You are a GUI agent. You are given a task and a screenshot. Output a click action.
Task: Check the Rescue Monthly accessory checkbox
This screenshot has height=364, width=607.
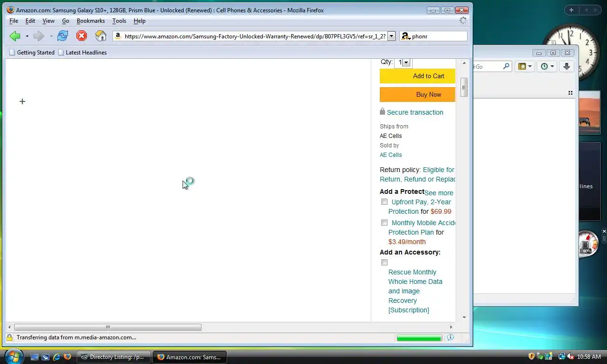point(384,263)
